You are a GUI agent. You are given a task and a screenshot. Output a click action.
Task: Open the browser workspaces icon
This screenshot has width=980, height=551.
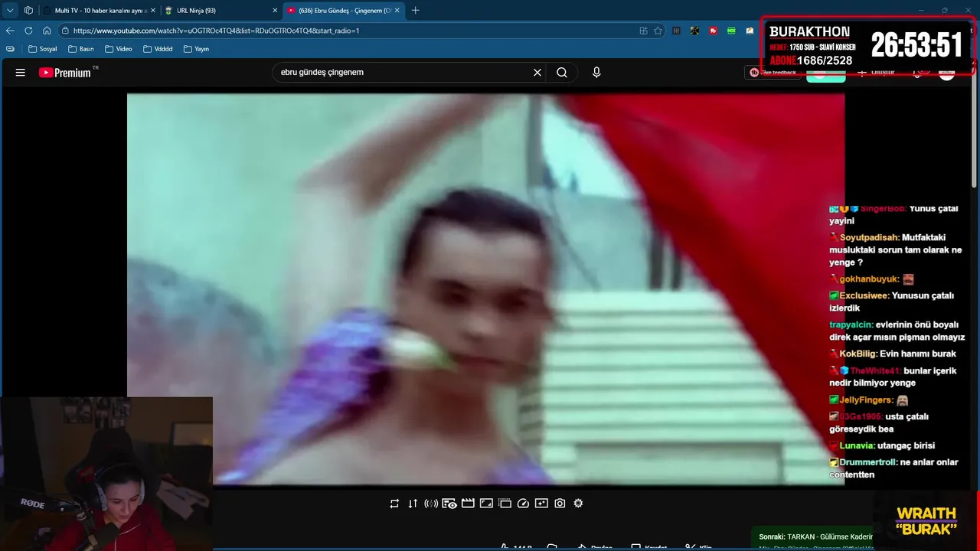point(28,11)
